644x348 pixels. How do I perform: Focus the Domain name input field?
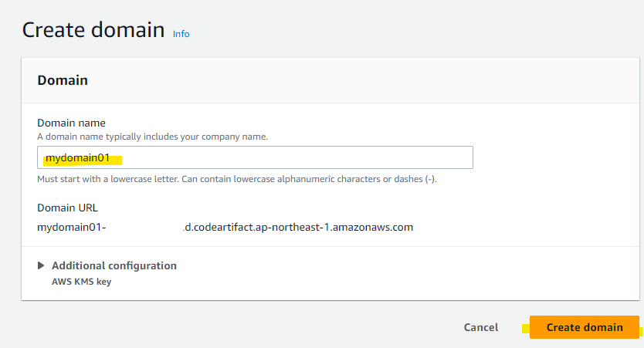point(255,157)
